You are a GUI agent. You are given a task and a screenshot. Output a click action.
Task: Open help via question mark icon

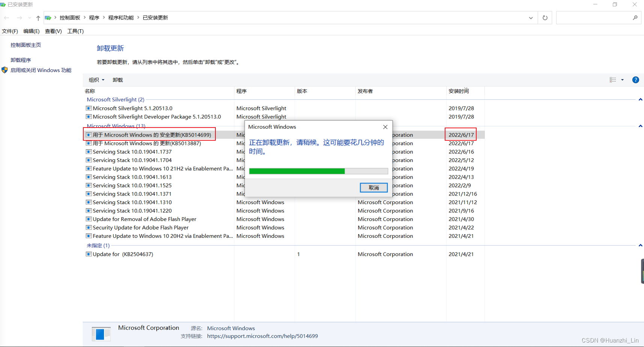pos(635,80)
